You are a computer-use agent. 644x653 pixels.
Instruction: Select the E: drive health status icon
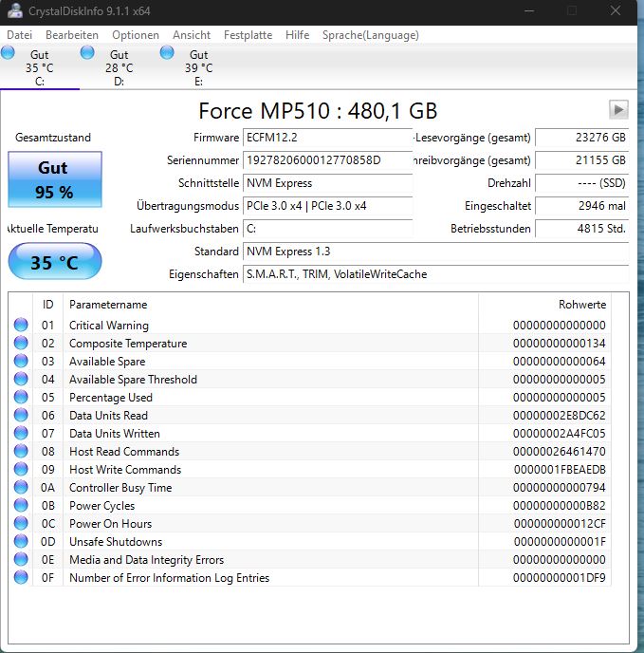pos(167,53)
